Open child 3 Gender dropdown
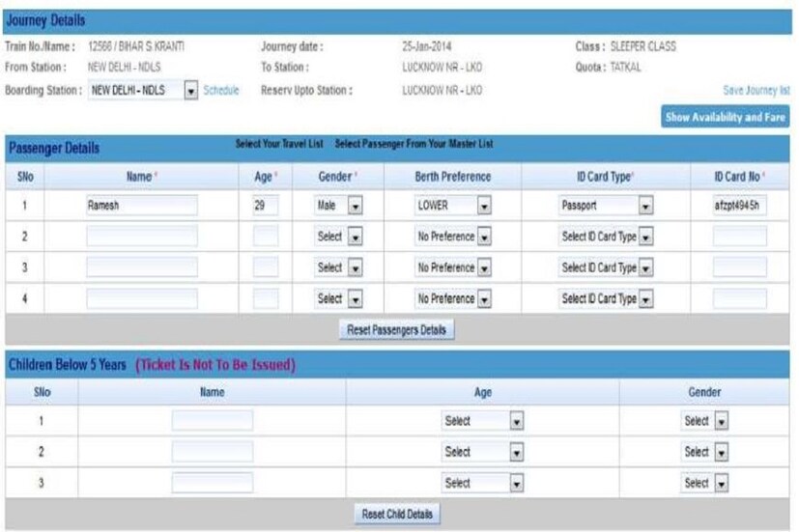The width and height of the screenshot is (799, 532). pos(705,483)
